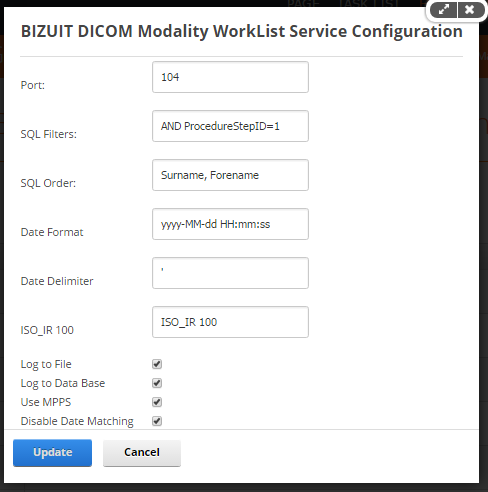Image resolution: width=488 pixels, height=492 pixels.
Task: Click the SQL Filters: label
Action: point(49,134)
